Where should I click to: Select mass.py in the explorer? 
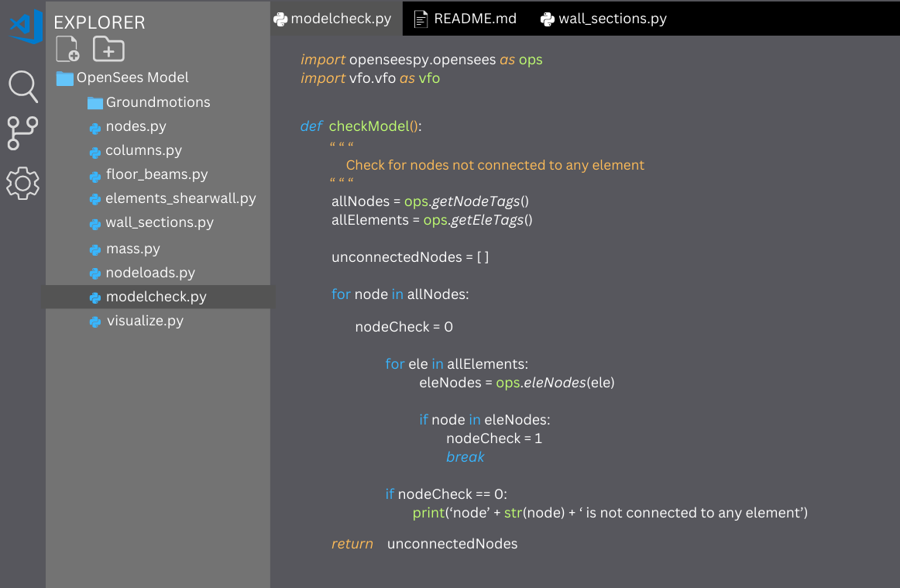132,249
